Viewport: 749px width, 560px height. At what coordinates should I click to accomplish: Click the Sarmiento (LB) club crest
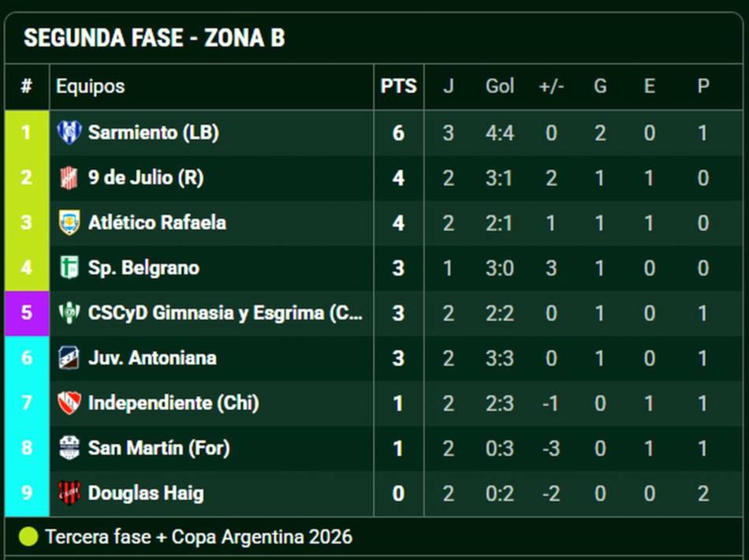click(x=69, y=133)
